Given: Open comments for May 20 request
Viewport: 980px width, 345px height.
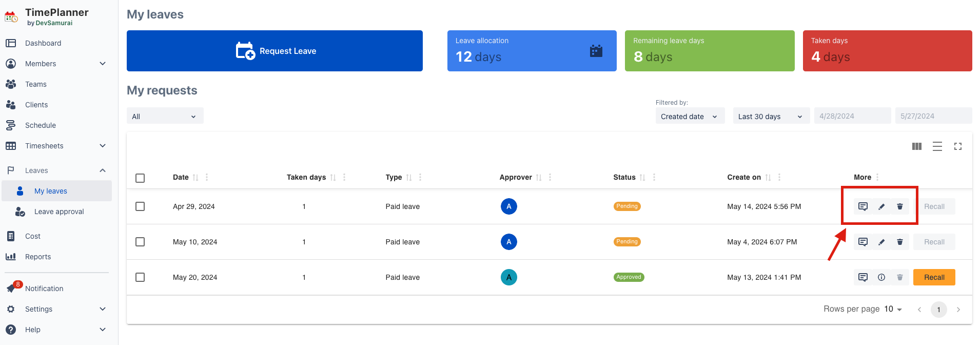Looking at the screenshot, I should (863, 277).
